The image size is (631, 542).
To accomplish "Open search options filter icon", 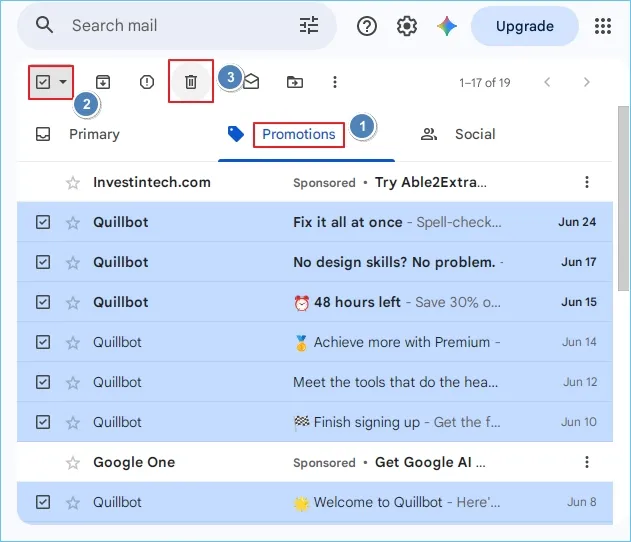I will 309,25.
